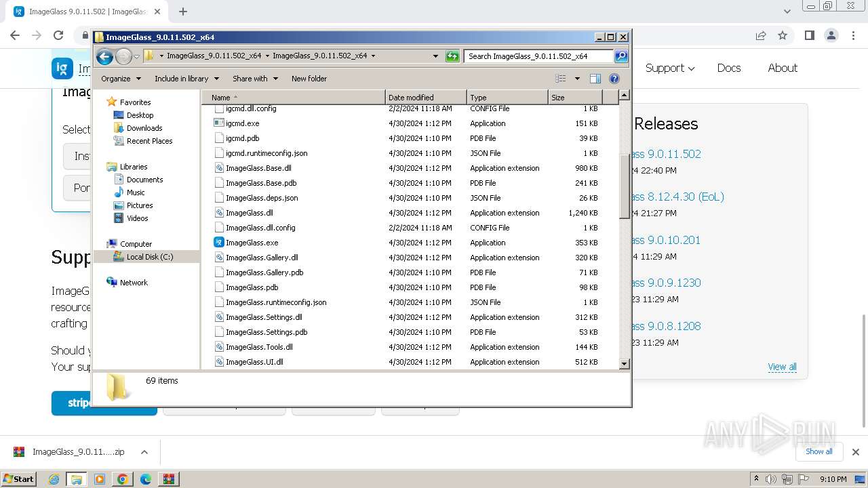This screenshot has width=868, height=488.
Task: Sort by Name column header
Action: pos(293,98)
